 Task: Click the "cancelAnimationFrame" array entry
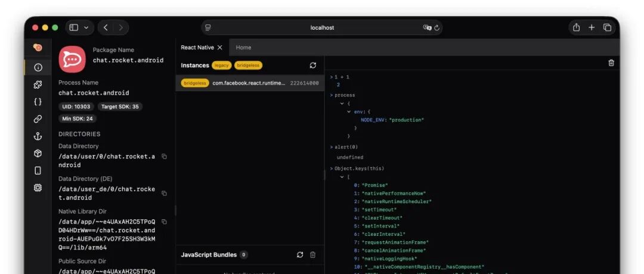(390, 251)
